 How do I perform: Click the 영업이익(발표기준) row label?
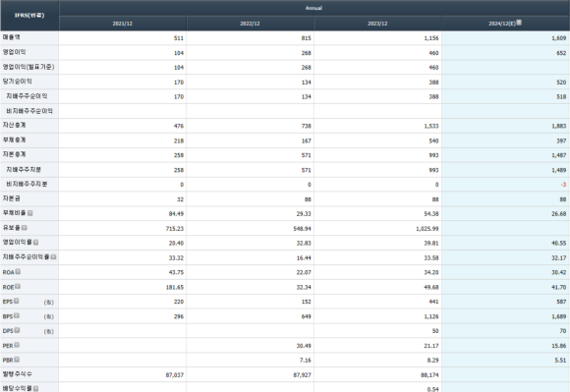[28, 67]
